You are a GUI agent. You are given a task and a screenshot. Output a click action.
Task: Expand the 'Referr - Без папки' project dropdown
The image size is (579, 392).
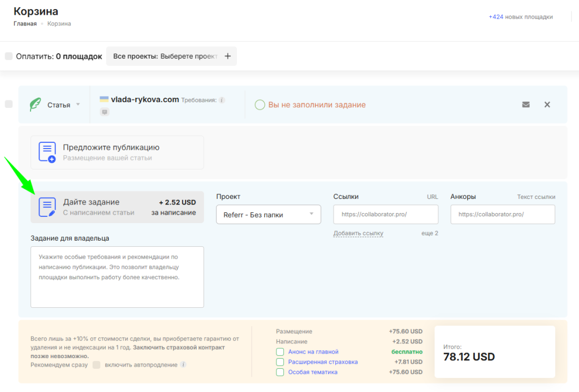[268, 215]
